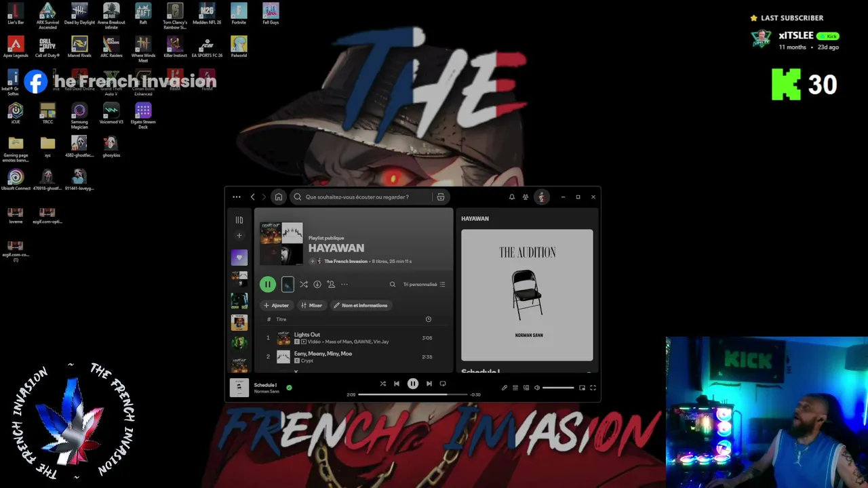Select the Lights Out track title

(307, 335)
